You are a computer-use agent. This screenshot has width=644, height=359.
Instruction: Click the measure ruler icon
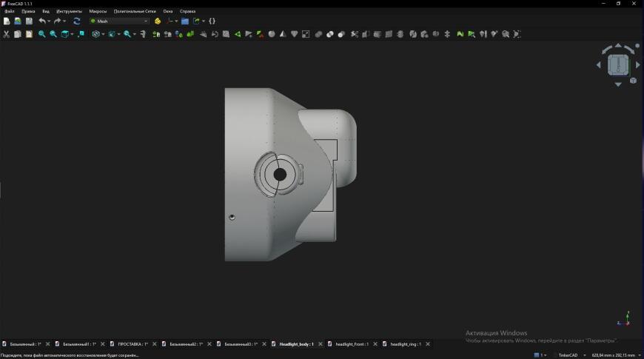coord(143,34)
